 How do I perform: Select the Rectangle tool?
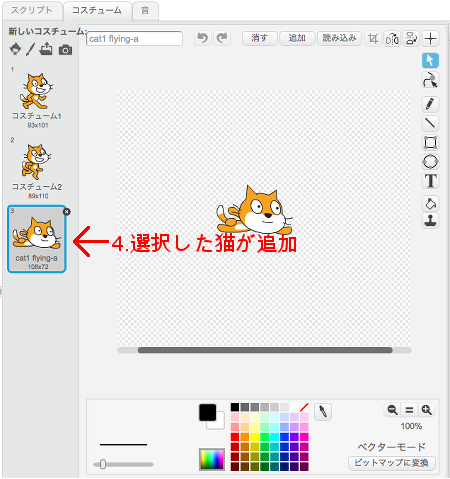pyautogui.click(x=430, y=143)
